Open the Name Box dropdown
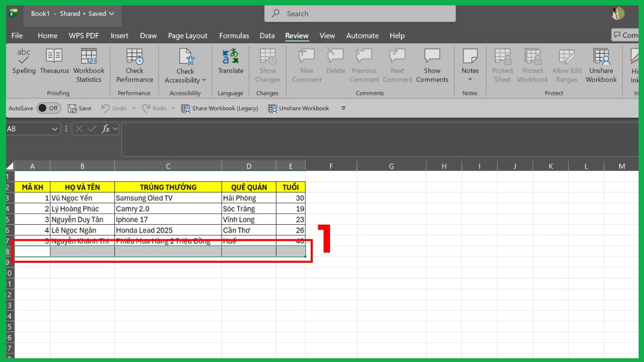 click(55, 129)
